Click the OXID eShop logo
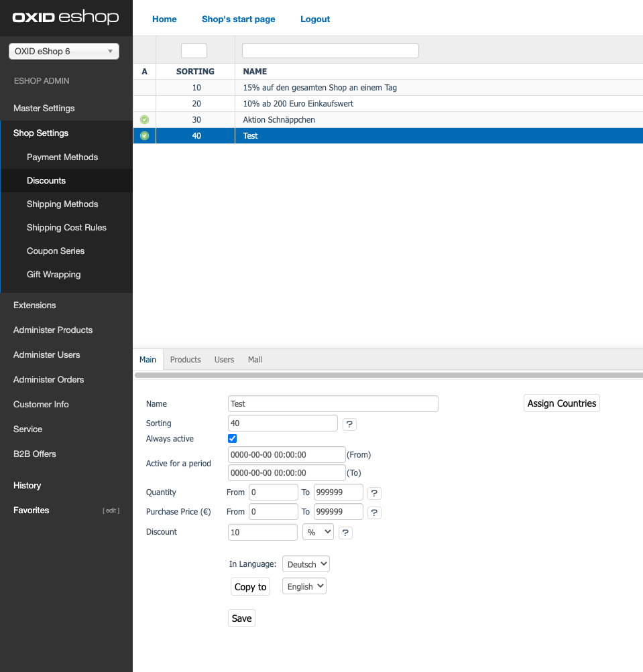The width and height of the screenshot is (643, 672). (66, 18)
